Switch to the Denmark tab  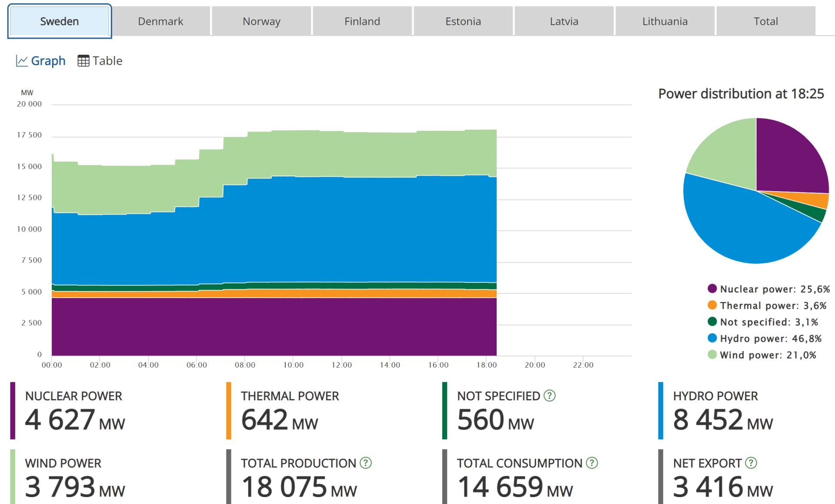[x=160, y=21]
